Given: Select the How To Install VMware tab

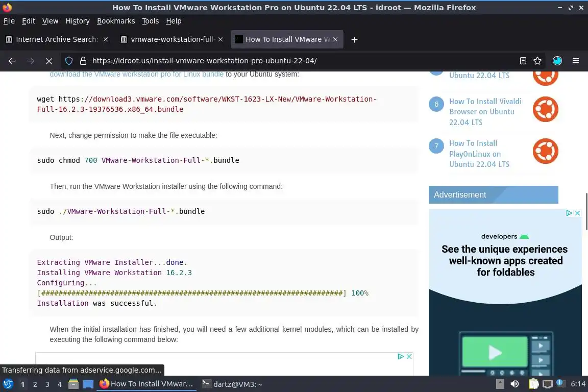Looking at the screenshot, I should point(287,39).
